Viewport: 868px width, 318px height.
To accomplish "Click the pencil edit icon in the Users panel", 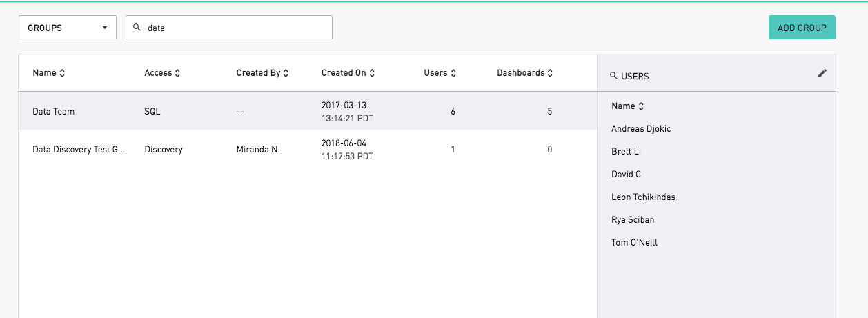I will click(822, 73).
